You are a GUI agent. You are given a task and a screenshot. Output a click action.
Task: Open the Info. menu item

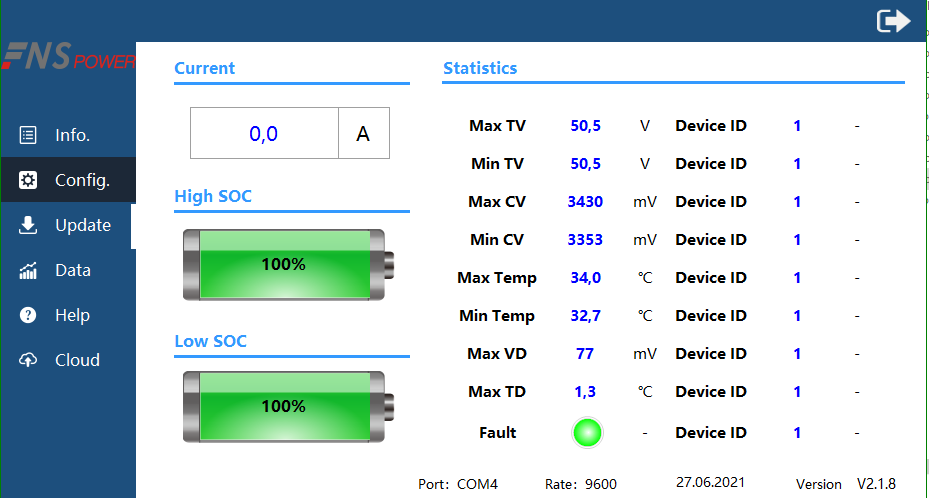click(73, 135)
